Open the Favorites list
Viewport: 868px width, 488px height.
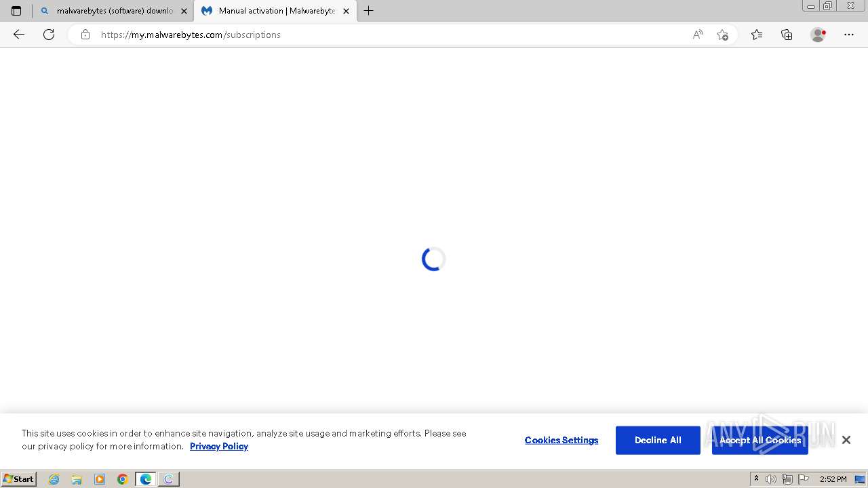coord(757,35)
